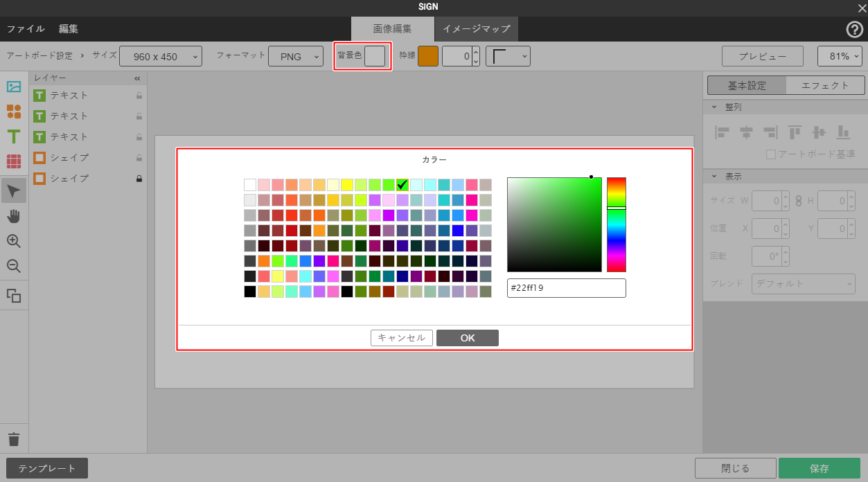Image resolution: width=868 pixels, height=482 pixels.
Task: Collapse the 表示 section
Action: point(714,177)
